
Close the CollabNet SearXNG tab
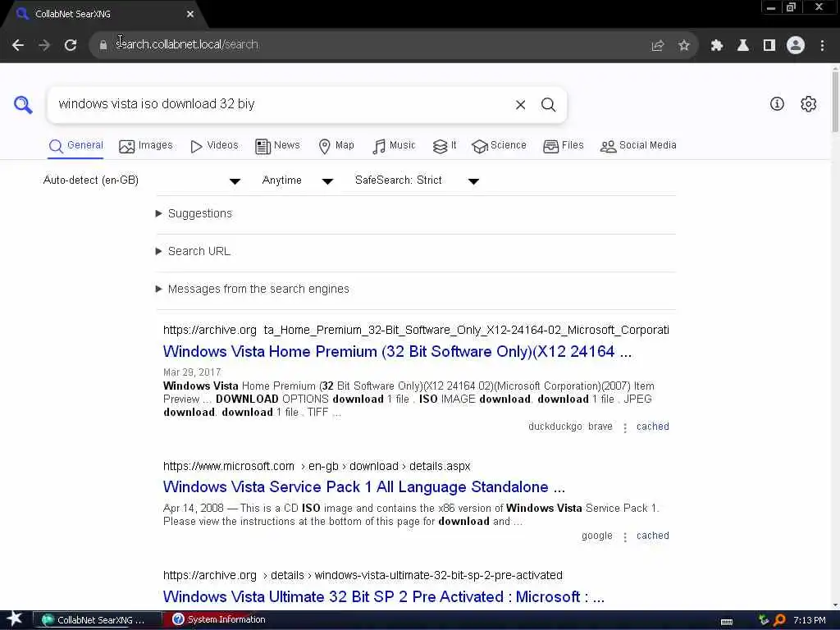(x=190, y=15)
